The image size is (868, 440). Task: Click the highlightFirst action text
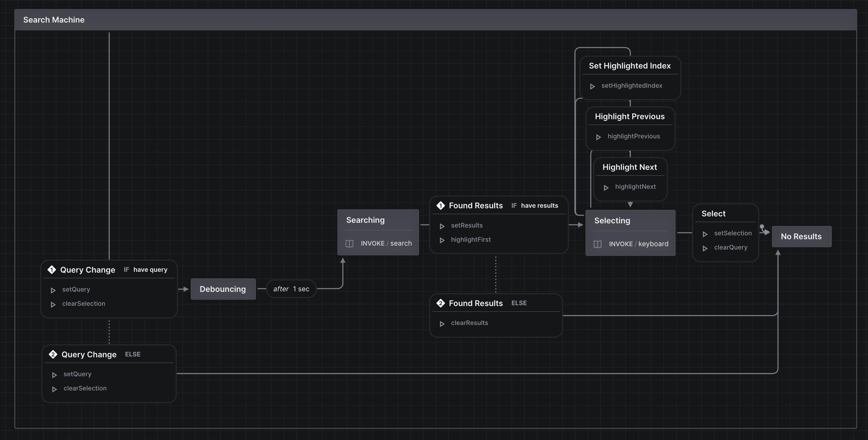click(471, 239)
